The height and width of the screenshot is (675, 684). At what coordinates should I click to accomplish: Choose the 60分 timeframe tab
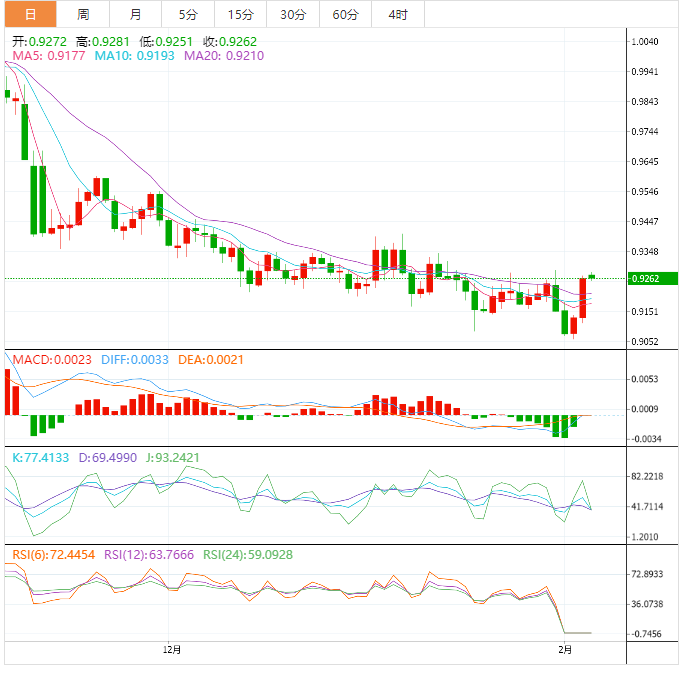(x=345, y=14)
